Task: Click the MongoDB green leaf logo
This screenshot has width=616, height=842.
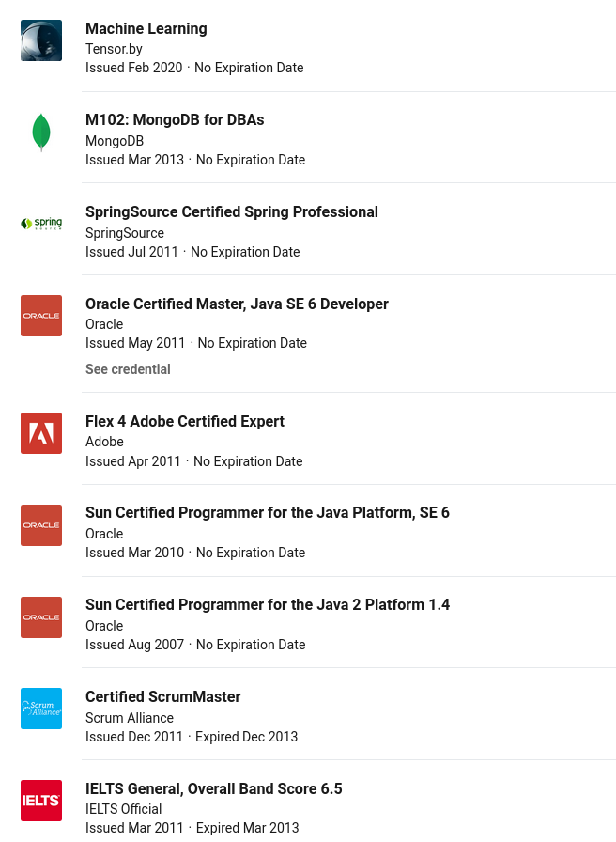Action: point(41,133)
